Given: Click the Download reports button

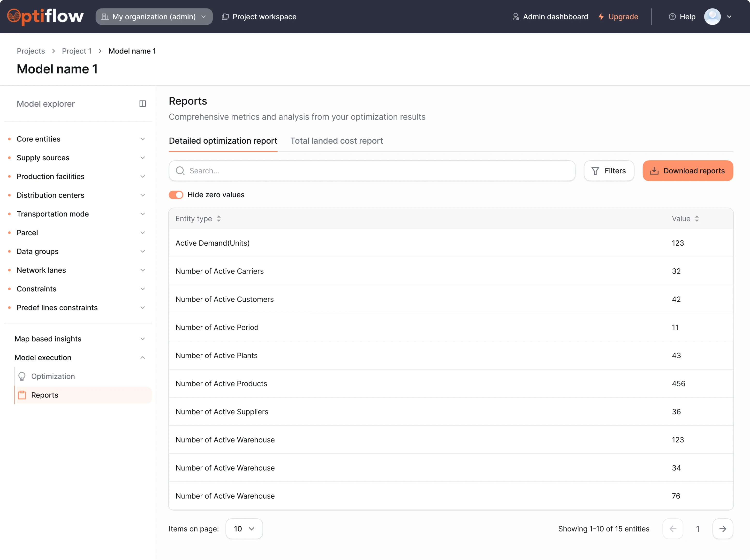Looking at the screenshot, I should (688, 170).
